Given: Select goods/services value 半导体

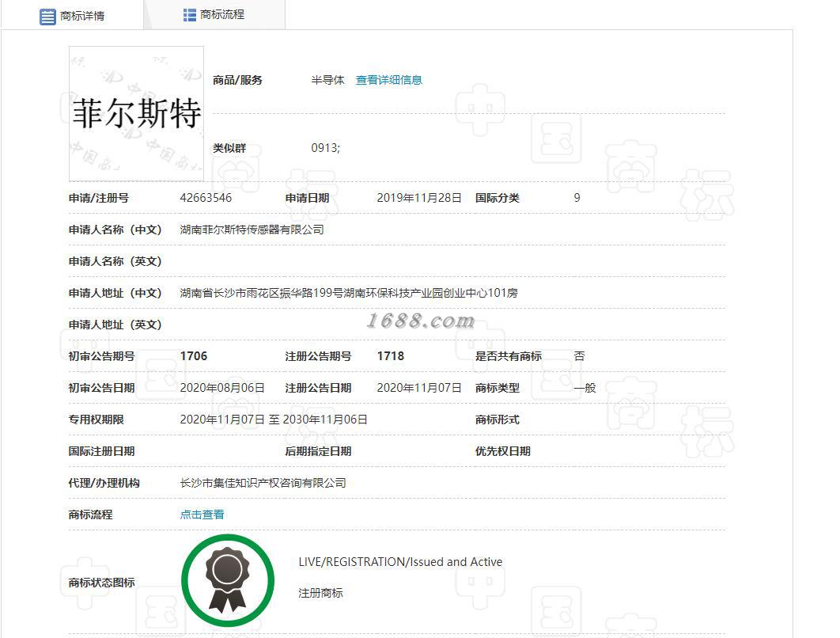Looking at the screenshot, I should 328,80.
